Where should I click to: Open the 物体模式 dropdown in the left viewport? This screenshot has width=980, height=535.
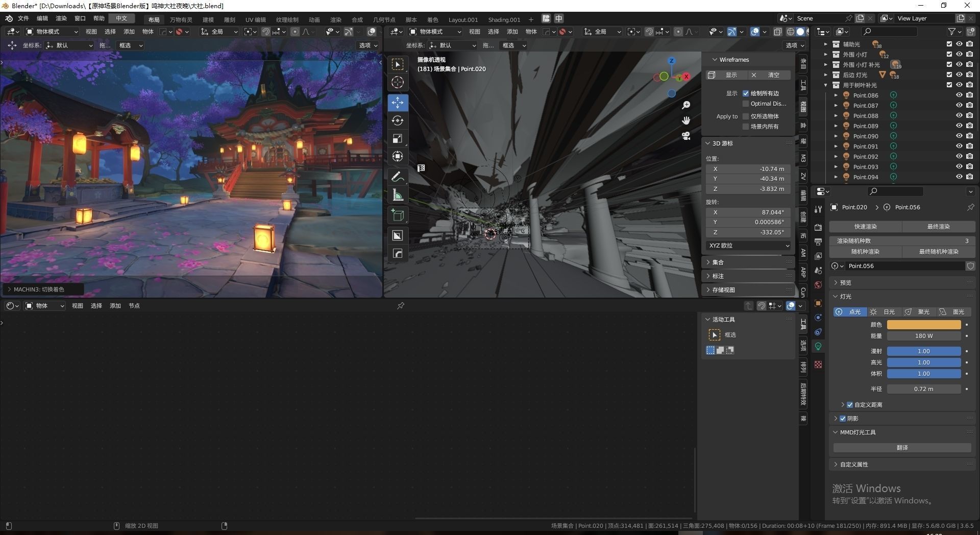pyautogui.click(x=52, y=32)
